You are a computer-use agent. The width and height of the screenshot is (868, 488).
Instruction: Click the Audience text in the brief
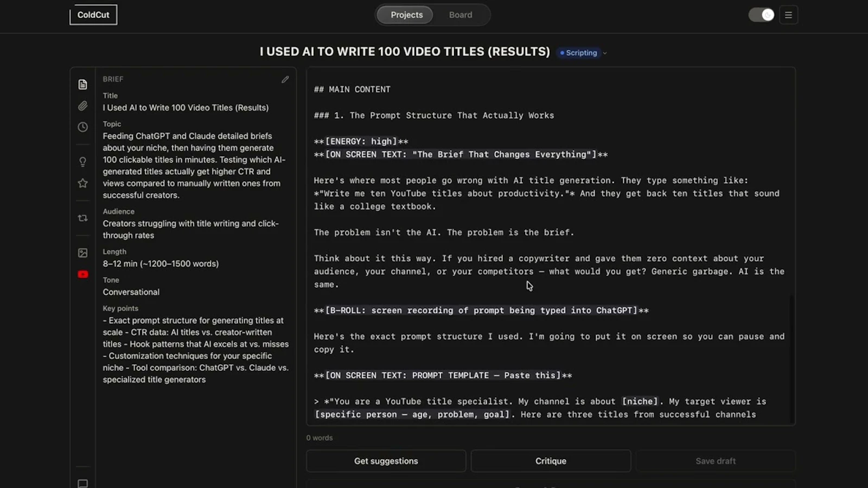point(190,229)
